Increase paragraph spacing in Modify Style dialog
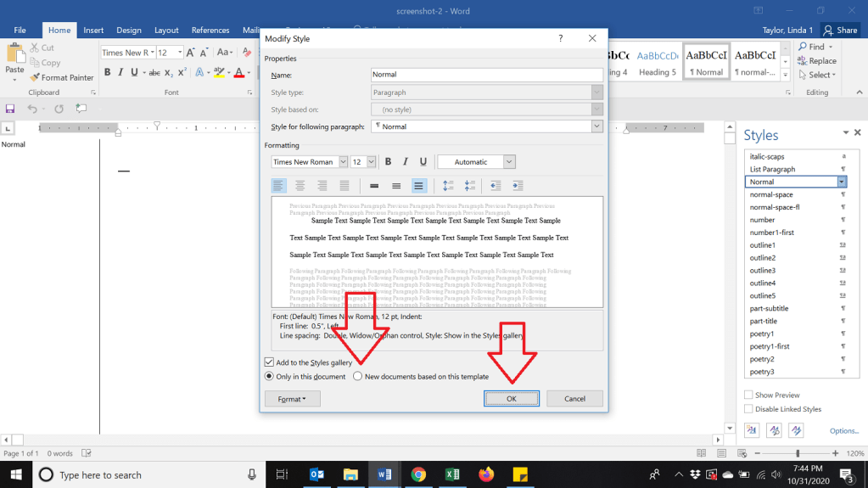This screenshot has height=488, width=868. [x=448, y=186]
